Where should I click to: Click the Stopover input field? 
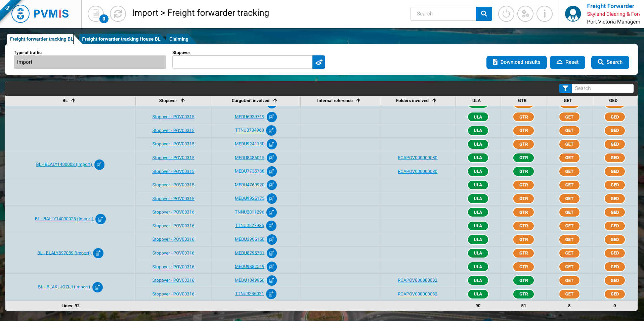[242, 62]
